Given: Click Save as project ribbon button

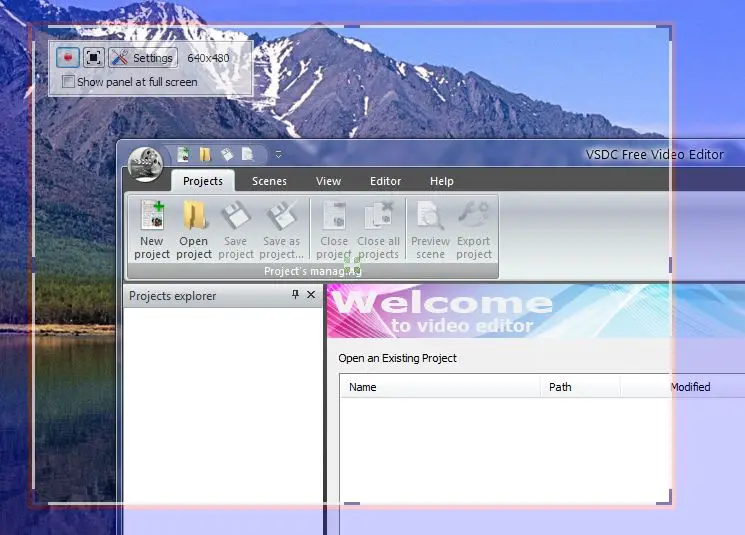Looking at the screenshot, I should point(281,230).
